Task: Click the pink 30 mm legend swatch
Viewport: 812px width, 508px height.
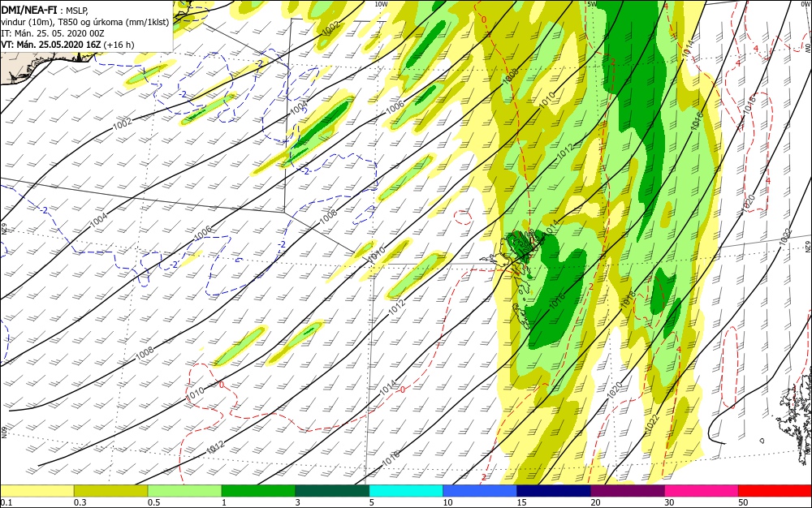Action: 702,490
